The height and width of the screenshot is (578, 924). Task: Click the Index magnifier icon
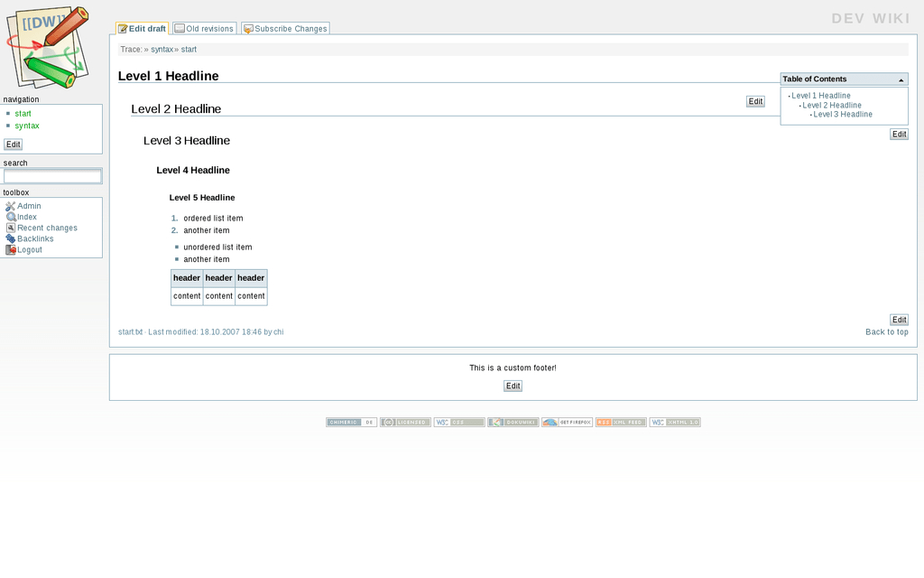tap(10, 217)
